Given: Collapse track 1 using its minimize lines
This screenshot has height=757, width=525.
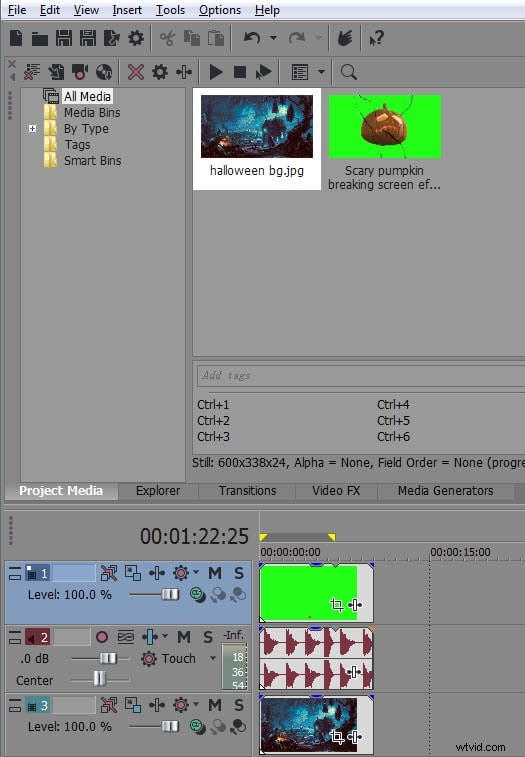Looking at the screenshot, I should 15,573.
